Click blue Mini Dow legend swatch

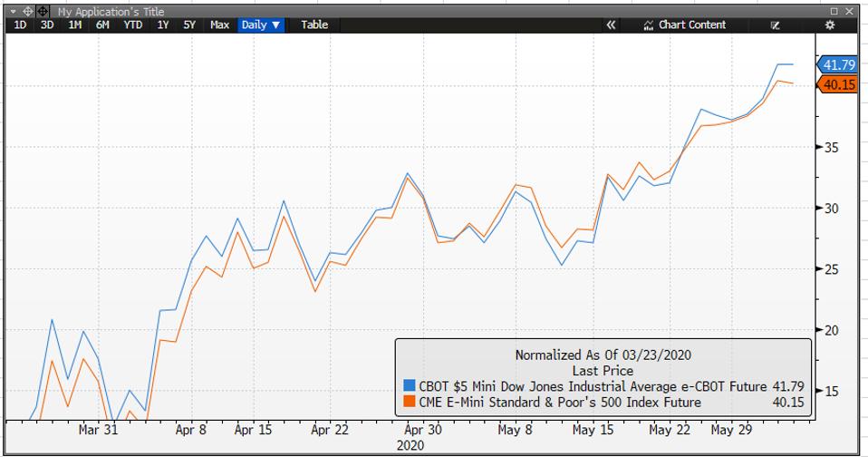pyautogui.click(x=410, y=388)
